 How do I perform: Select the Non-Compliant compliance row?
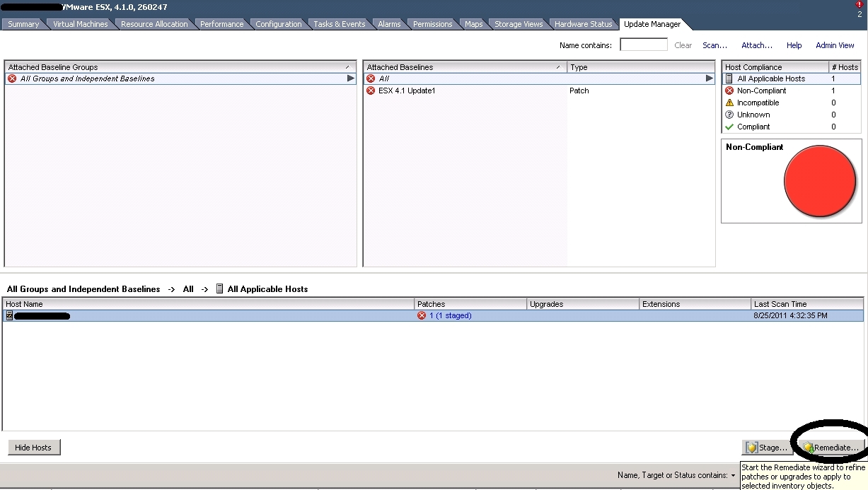click(x=791, y=91)
